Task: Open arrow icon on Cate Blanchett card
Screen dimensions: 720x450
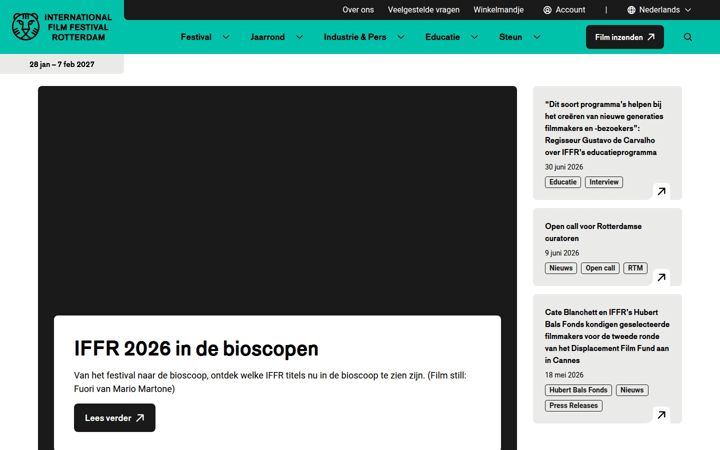Action: pos(661,415)
